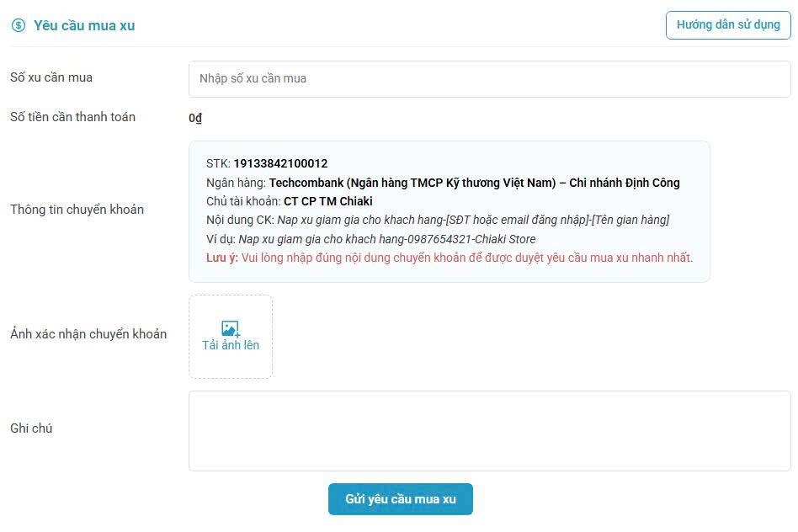Focus the Nhập số xu cần mua field
The image size is (798, 532).
point(490,79)
